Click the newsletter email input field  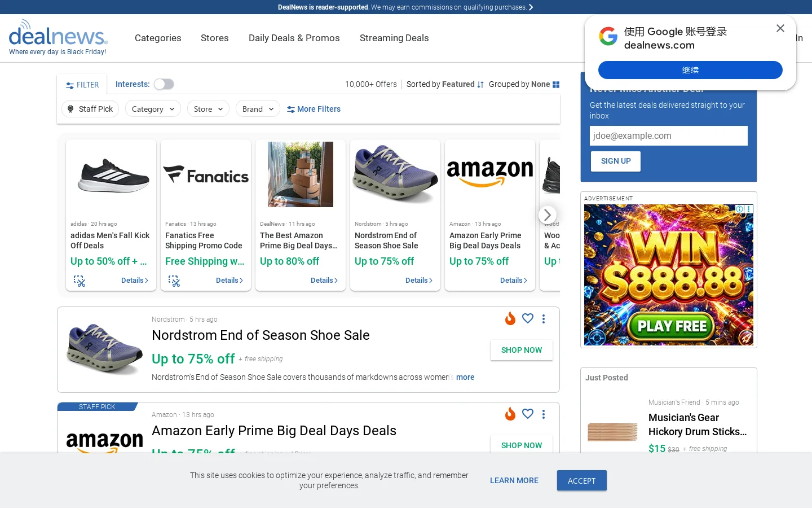[x=669, y=136]
